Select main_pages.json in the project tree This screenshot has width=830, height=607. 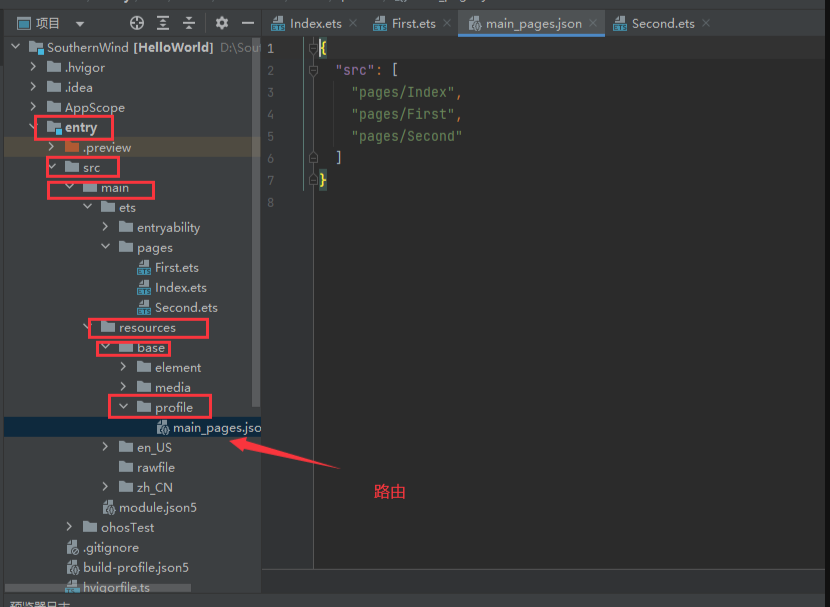pos(216,428)
